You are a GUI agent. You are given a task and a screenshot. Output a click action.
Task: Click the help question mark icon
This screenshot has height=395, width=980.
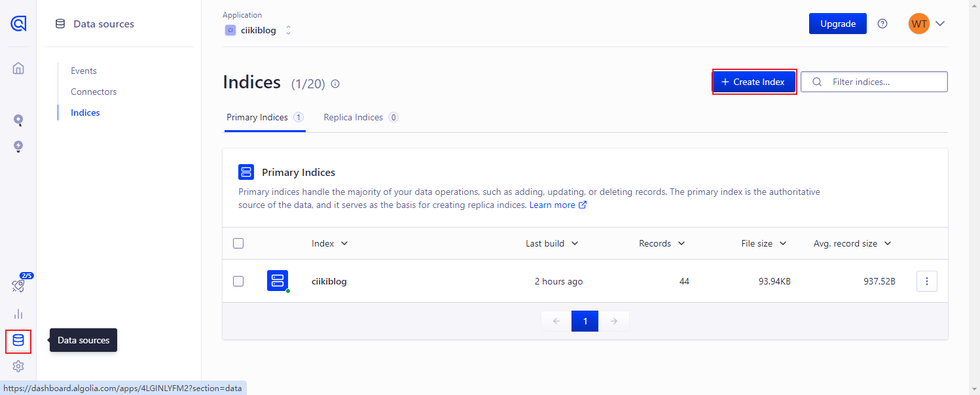click(x=882, y=24)
